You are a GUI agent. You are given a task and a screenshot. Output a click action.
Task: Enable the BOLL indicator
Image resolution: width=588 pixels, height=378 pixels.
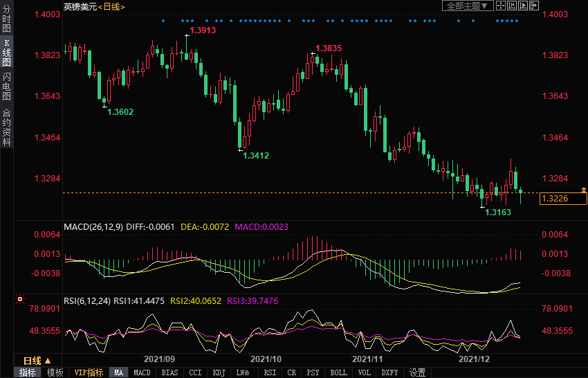pyautogui.click(x=338, y=372)
